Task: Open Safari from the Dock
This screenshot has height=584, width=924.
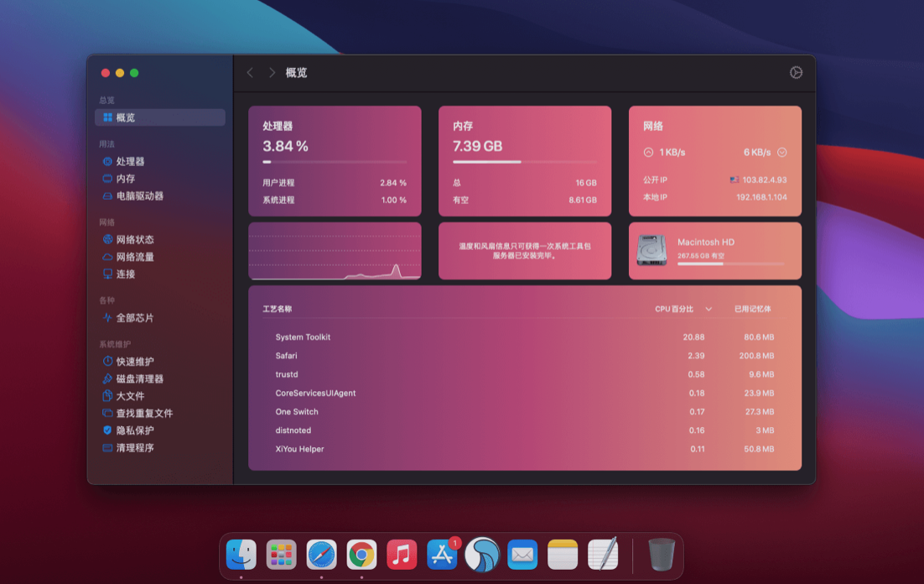Action: 321,554
